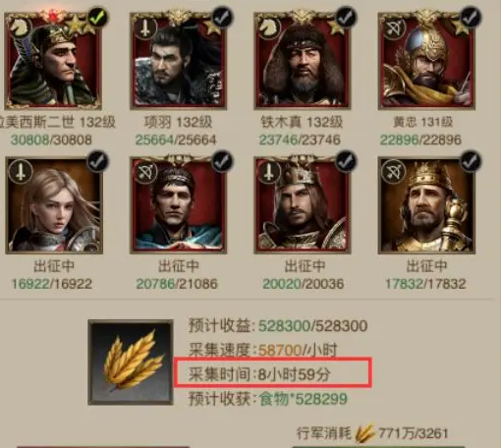Click the wheat food resource icon
The image size is (501, 448).
coord(131,363)
